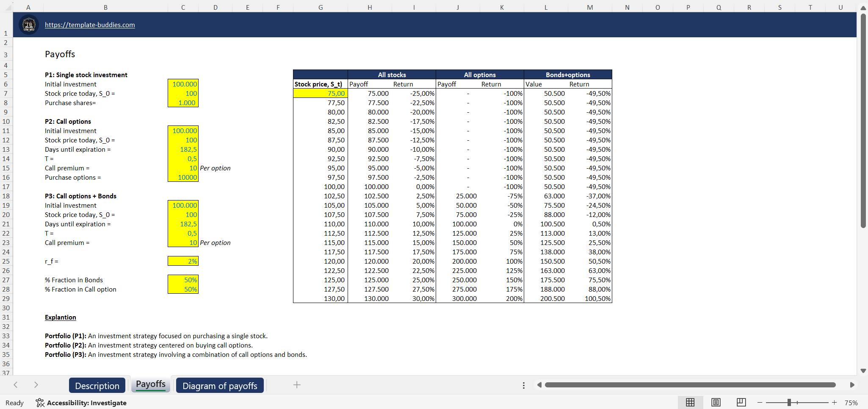Viewport: 868px width, 409px height.
Task: Open zoom dialog via 75% label
Action: (851, 403)
